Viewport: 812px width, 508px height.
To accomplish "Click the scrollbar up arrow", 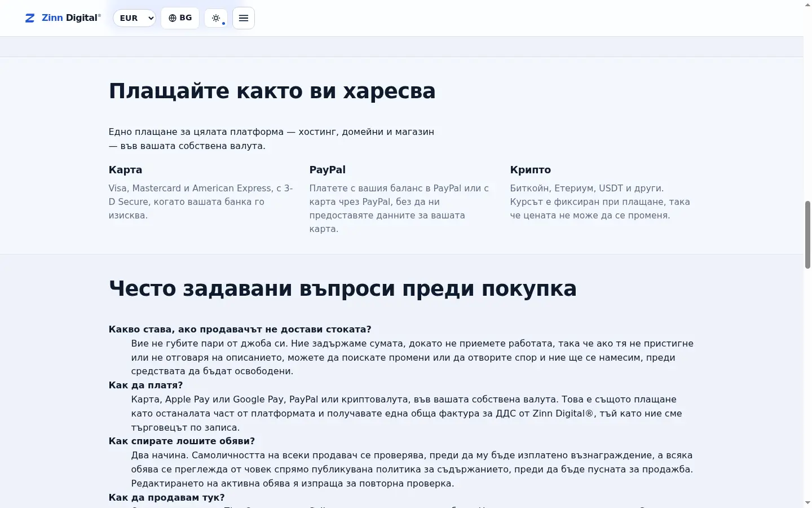I will pyautogui.click(x=807, y=5).
